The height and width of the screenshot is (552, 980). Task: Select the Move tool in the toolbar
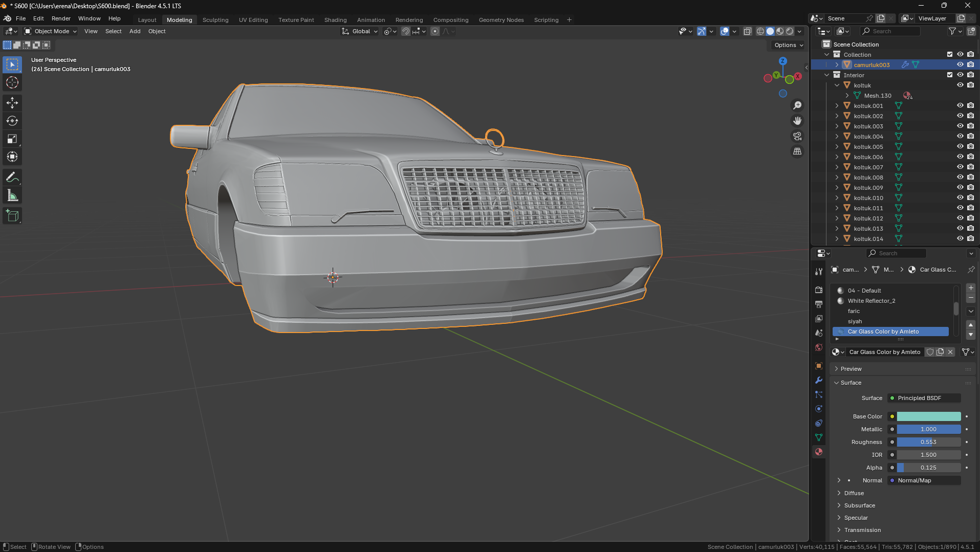click(x=12, y=103)
